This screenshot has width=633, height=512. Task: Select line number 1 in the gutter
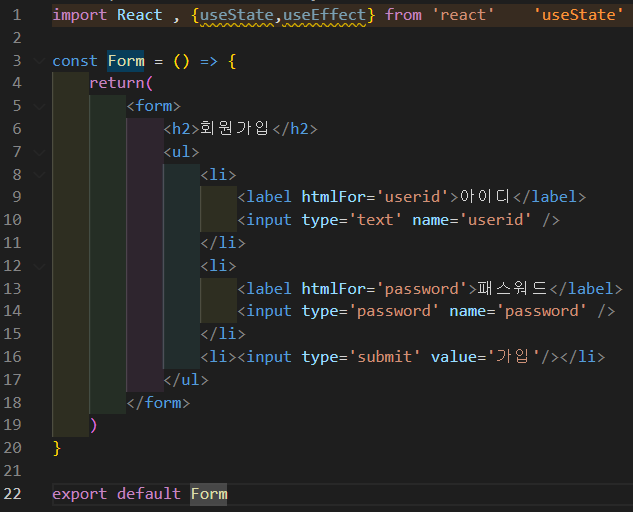(17, 15)
